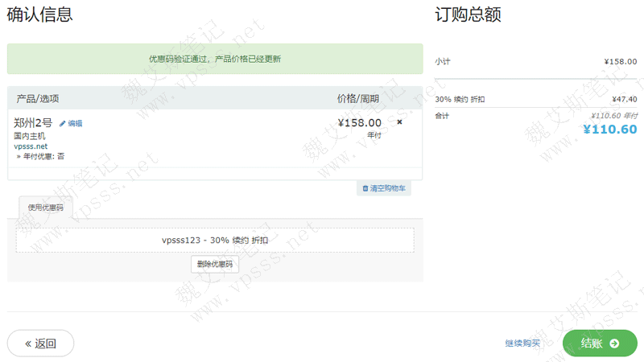Click the 30% 续约 折扣 row label
The width and height of the screenshot is (644, 362).
click(x=460, y=99)
